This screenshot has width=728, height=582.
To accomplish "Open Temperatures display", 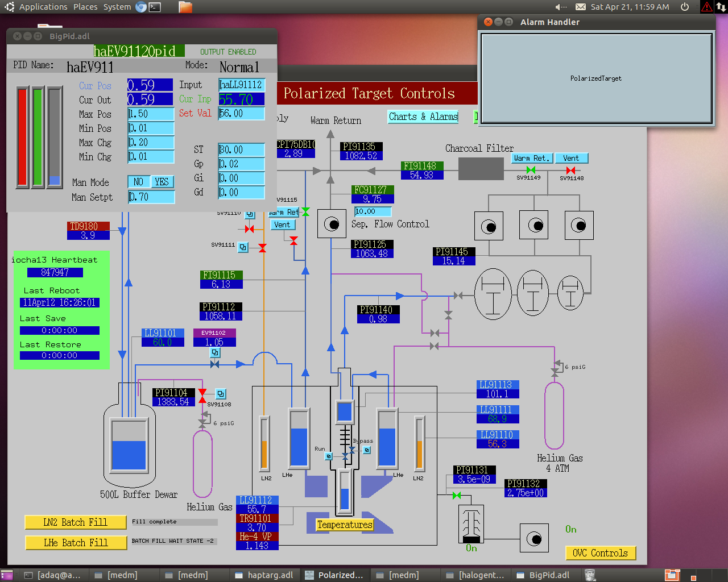I will [x=345, y=525].
